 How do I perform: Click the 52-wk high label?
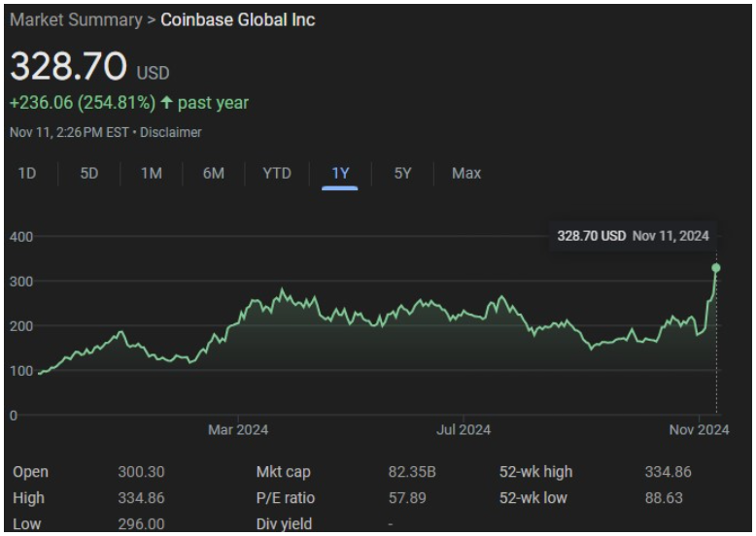click(535, 472)
